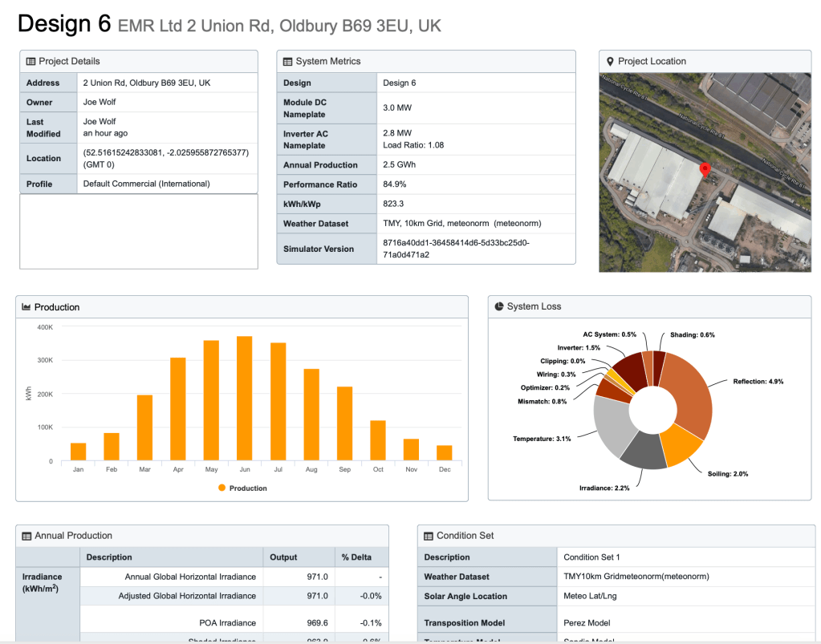The height and width of the screenshot is (644, 821).
Task: Click the red location marker on the map
Action: (x=705, y=170)
